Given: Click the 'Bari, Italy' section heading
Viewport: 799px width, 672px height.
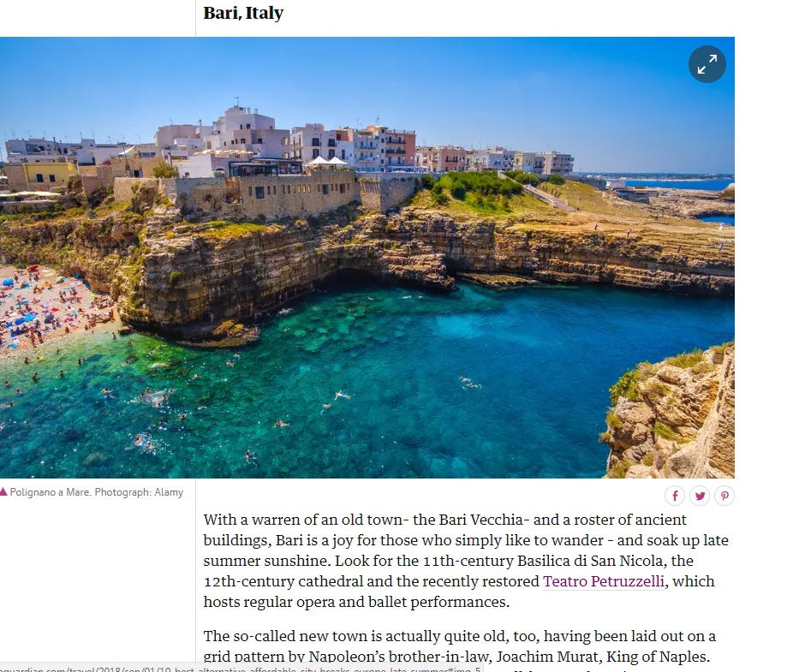Looking at the screenshot, I should [x=243, y=13].
